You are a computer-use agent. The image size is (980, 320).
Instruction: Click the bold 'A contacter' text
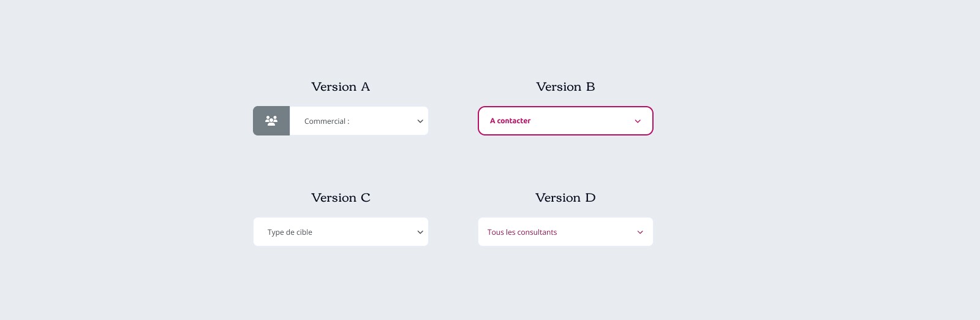510,121
